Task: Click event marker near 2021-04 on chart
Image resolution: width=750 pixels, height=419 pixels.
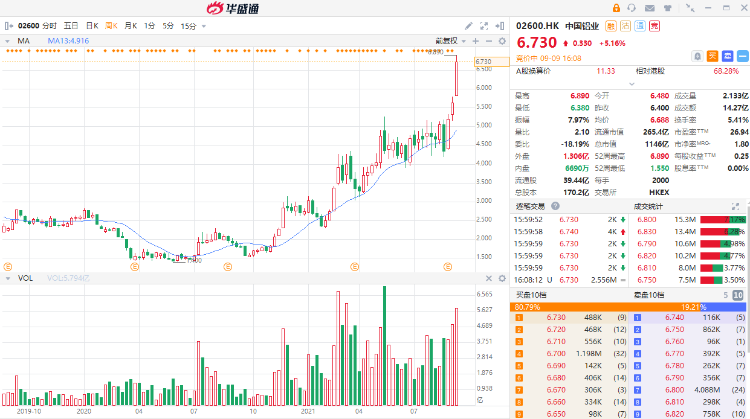Action: [x=354, y=267]
